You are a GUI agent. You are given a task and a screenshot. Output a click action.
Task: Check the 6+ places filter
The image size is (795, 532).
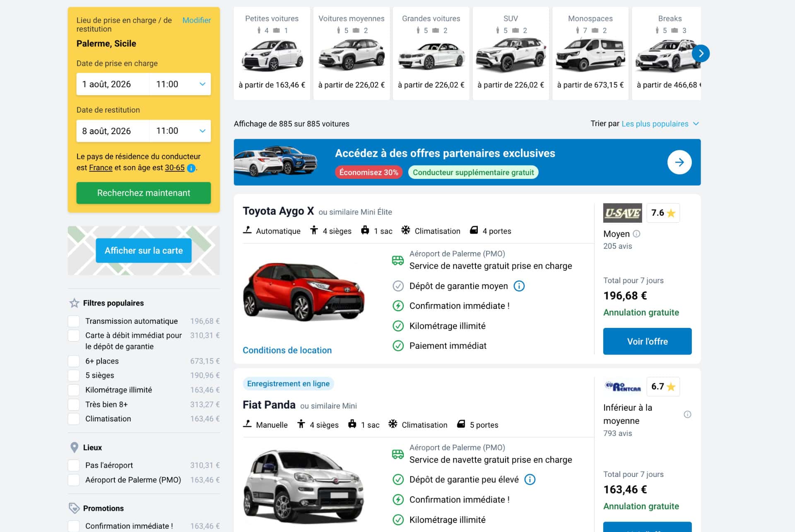pyautogui.click(x=74, y=361)
